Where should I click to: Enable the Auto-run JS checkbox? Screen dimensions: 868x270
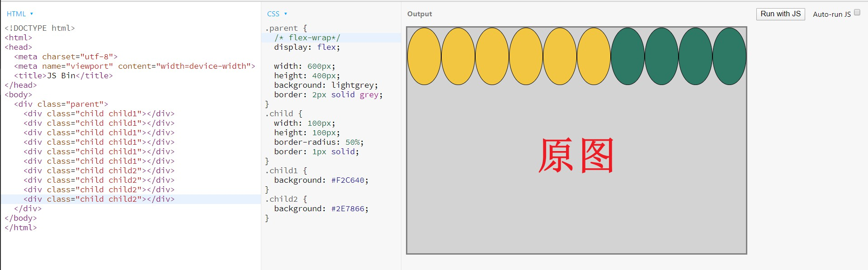[857, 13]
